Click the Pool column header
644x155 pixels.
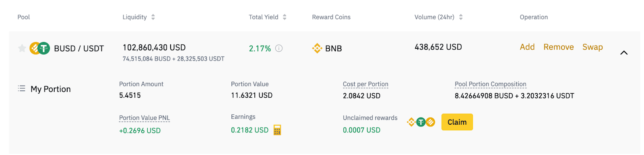pos(24,17)
